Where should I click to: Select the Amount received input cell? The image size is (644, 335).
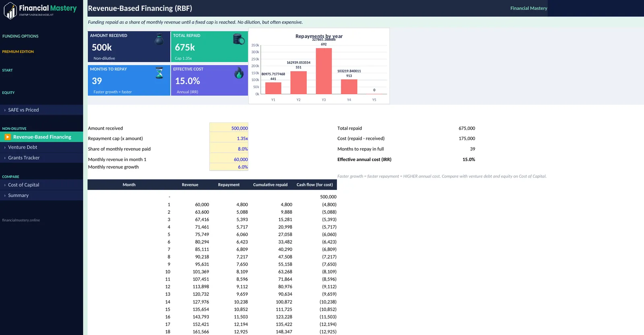tap(229, 128)
